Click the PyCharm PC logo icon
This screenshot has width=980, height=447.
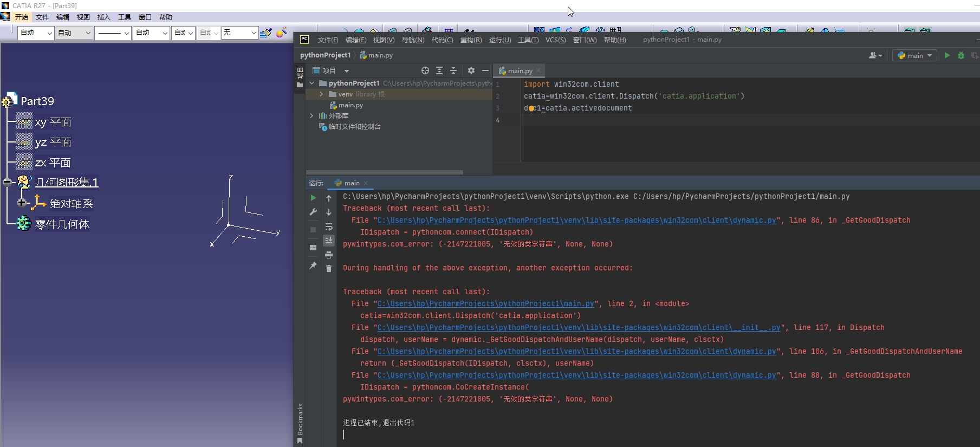[x=304, y=40]
